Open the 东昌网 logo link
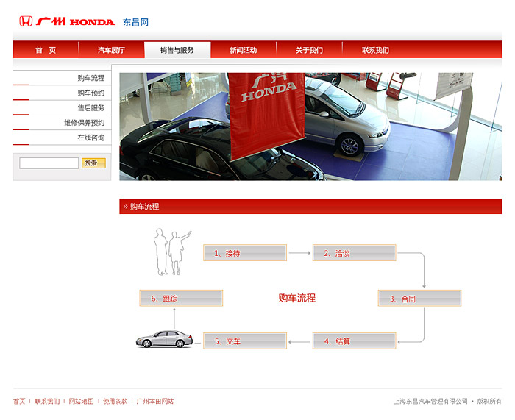 click(x=135, y=22)
